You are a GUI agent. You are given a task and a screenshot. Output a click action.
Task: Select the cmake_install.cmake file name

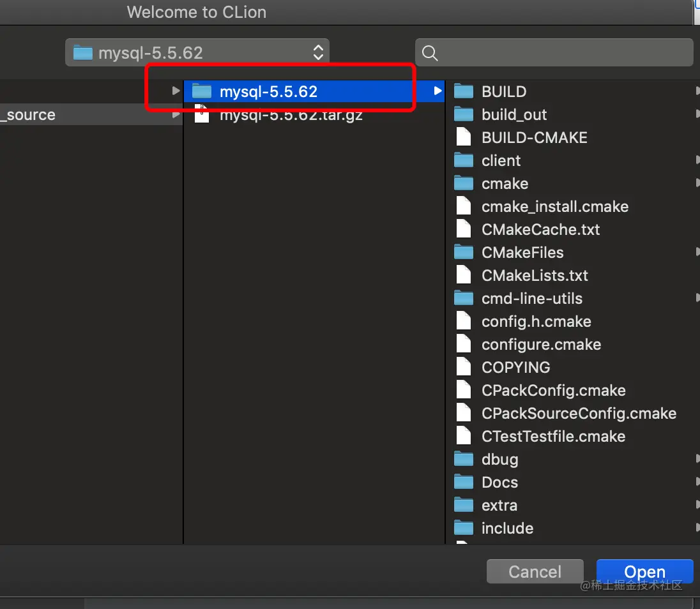click(555, 207)
